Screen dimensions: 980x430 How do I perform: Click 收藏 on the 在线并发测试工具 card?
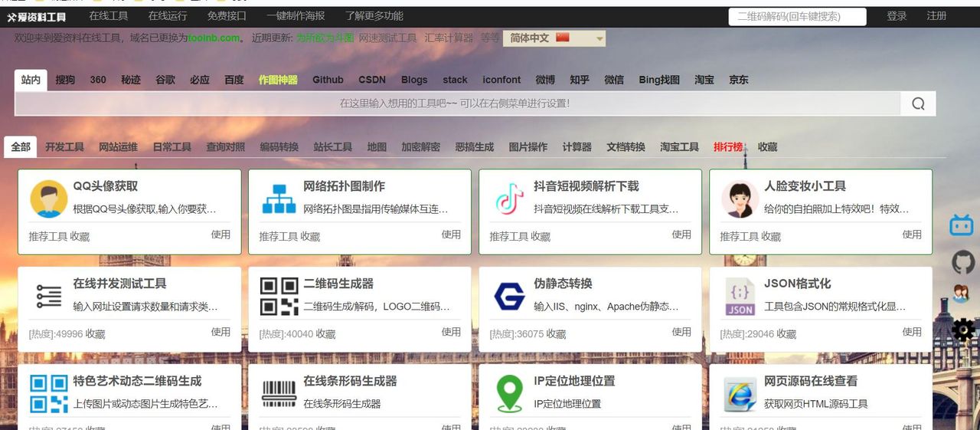95,334
